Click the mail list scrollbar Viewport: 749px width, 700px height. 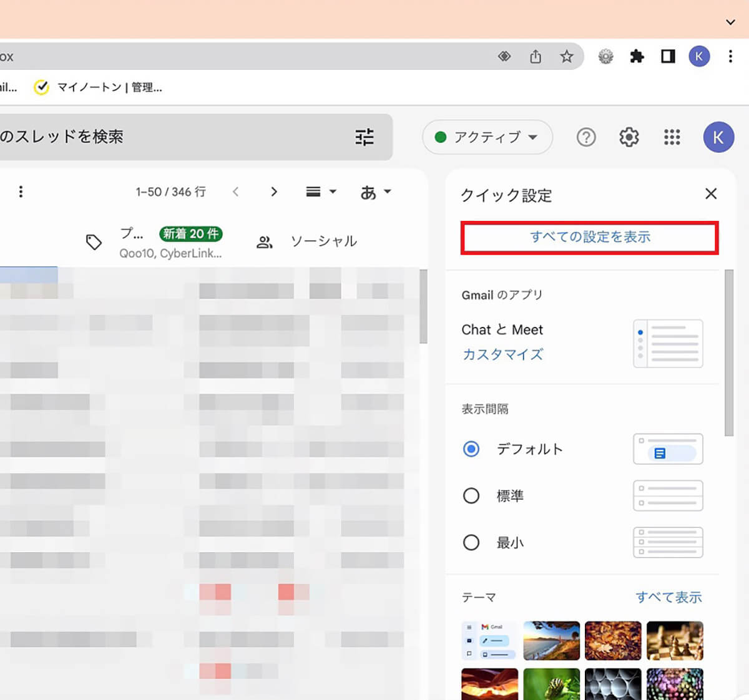point(423,306)
